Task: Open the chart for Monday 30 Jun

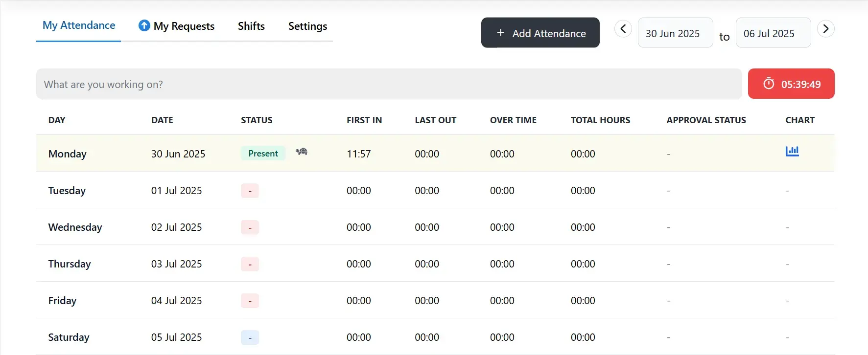Action: tap(792, 151)
